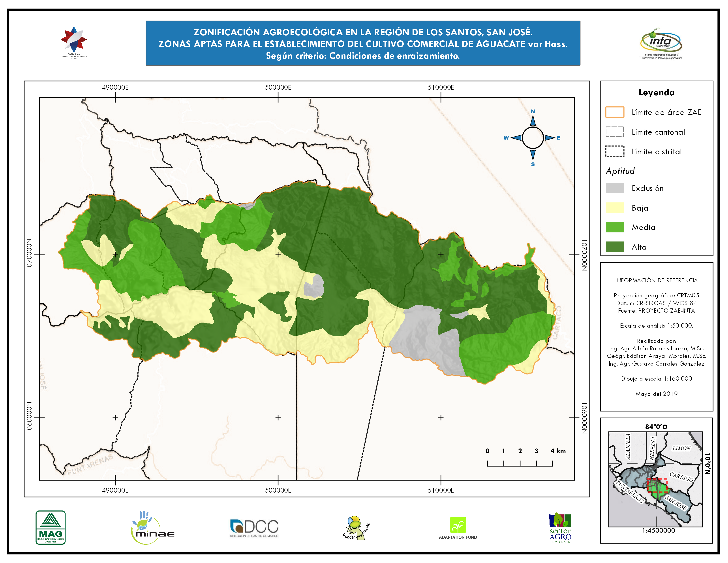Click the blue map title banner
The image size is (728, 563).
pyautogui.click(x=363, y=43)
